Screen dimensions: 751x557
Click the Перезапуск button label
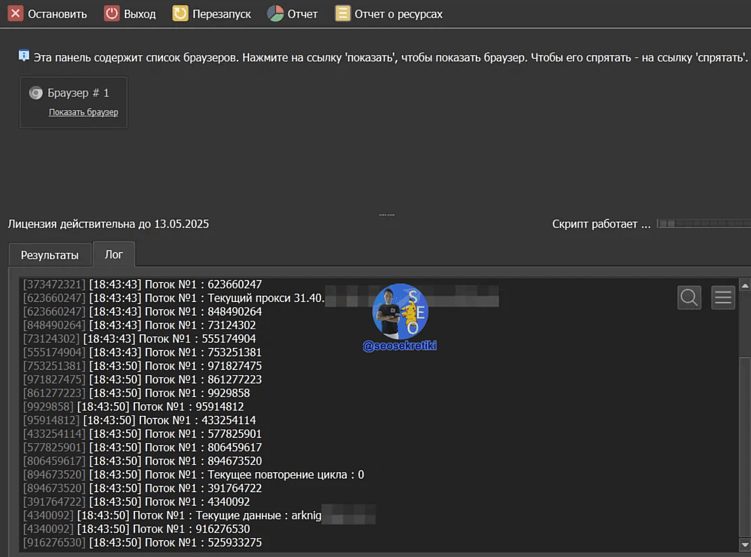click(x=222, y=14)
